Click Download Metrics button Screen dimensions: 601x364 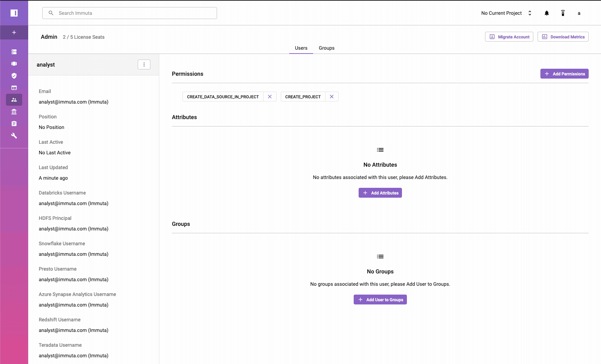coord(563,37)
